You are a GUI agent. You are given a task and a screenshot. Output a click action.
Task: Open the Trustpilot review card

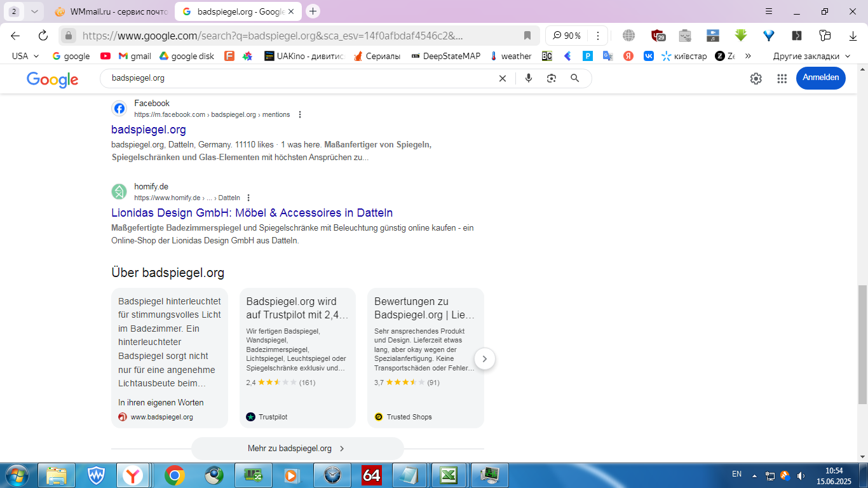297,358
